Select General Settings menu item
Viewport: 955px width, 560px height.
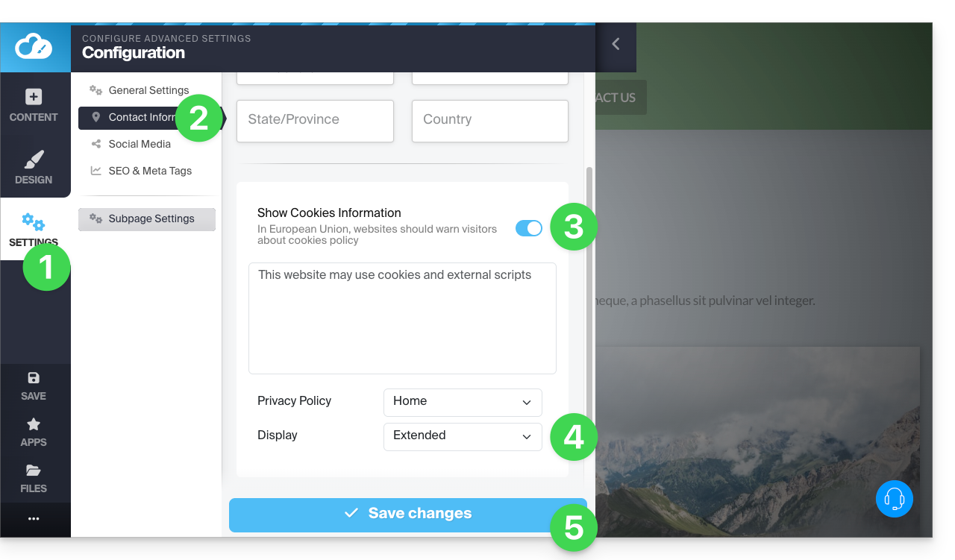(x=148, y=90)
